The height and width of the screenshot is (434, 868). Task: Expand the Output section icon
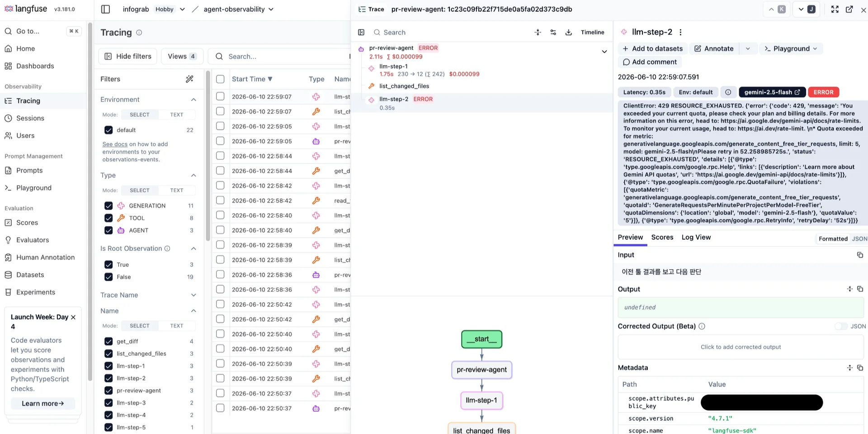[850, 289]
